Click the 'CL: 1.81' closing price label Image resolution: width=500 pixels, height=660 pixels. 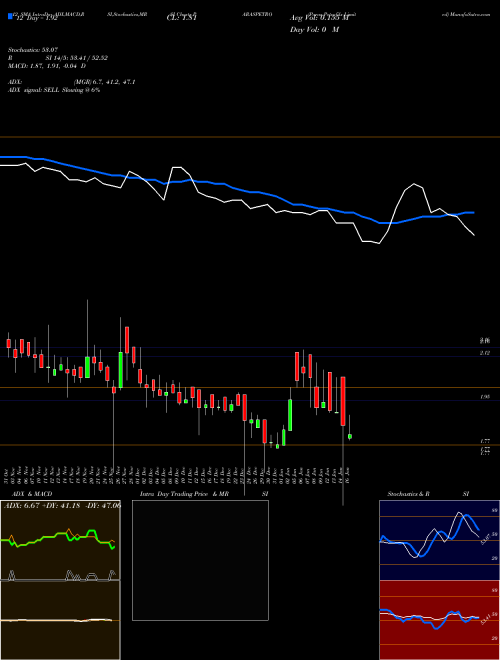[182, 18]
